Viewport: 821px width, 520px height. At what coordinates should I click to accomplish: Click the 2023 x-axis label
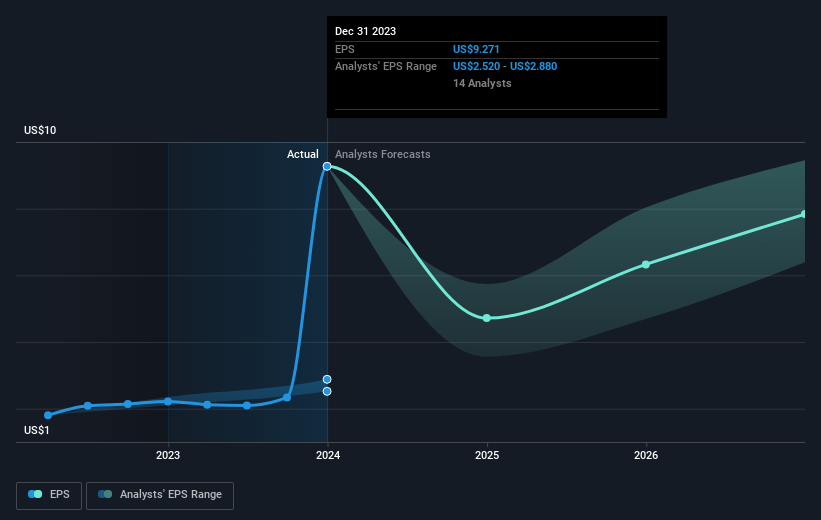(168, 455)
